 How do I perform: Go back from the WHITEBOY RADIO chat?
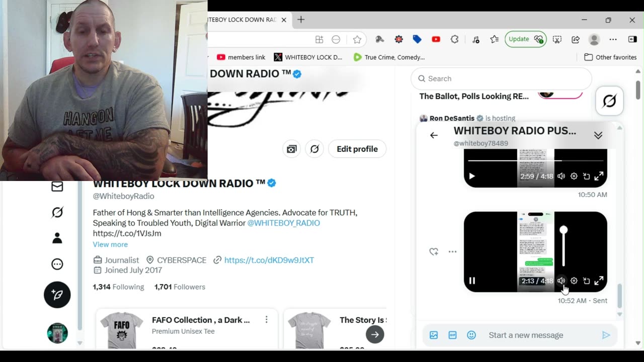point(434,135)
